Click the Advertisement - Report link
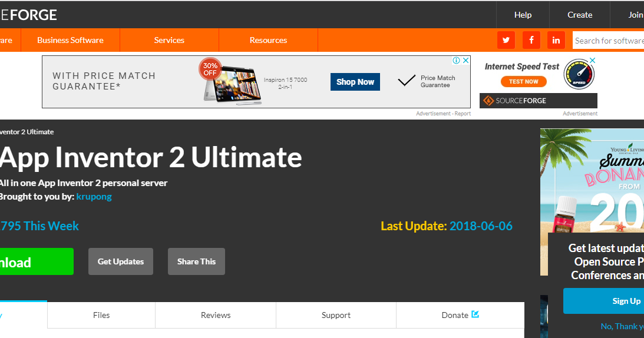This screenshot has width=644, height=338. tap(443, 113)
